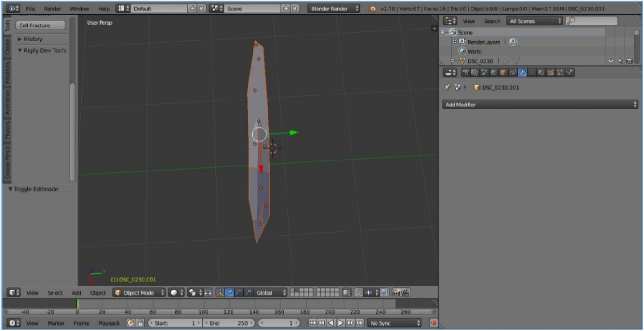Screen dimensions: 644x331
Task: Open the Global orientation dropdown
Action: pos(270,293)
